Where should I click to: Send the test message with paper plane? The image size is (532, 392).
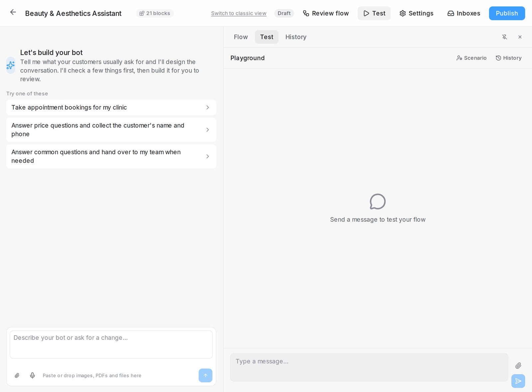518,381
